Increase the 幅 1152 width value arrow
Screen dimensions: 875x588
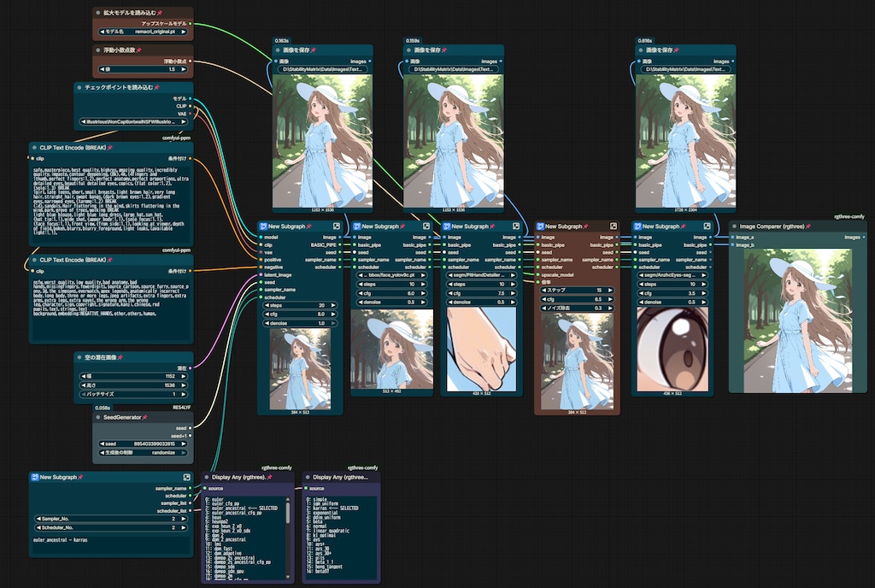point(184,376)
